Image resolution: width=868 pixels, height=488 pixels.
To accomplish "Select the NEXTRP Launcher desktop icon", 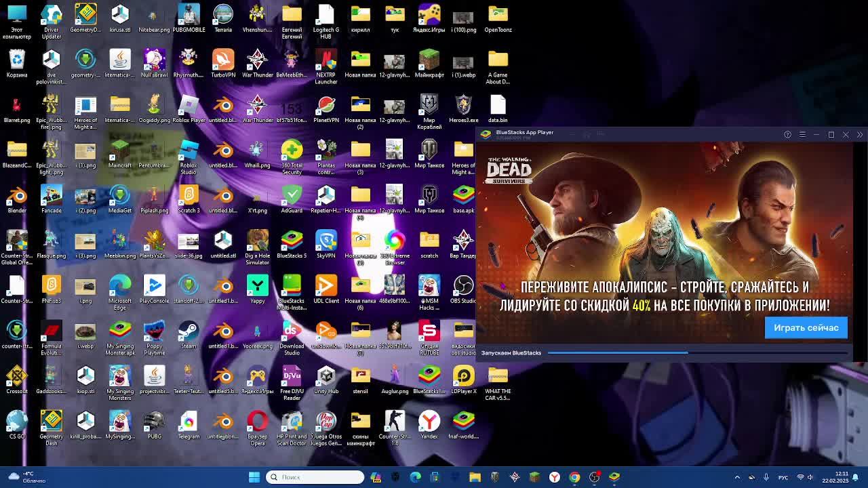I will pos(326,67).
